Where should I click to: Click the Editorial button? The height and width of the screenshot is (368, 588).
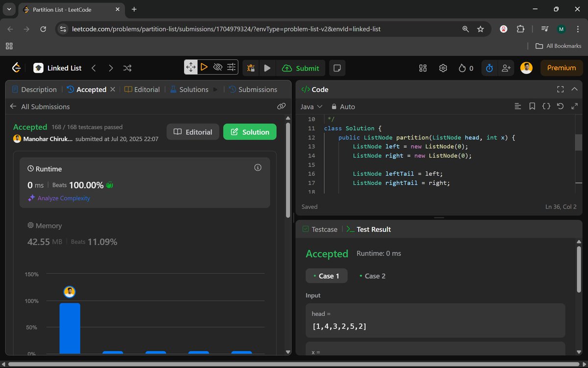click(193, 132)
